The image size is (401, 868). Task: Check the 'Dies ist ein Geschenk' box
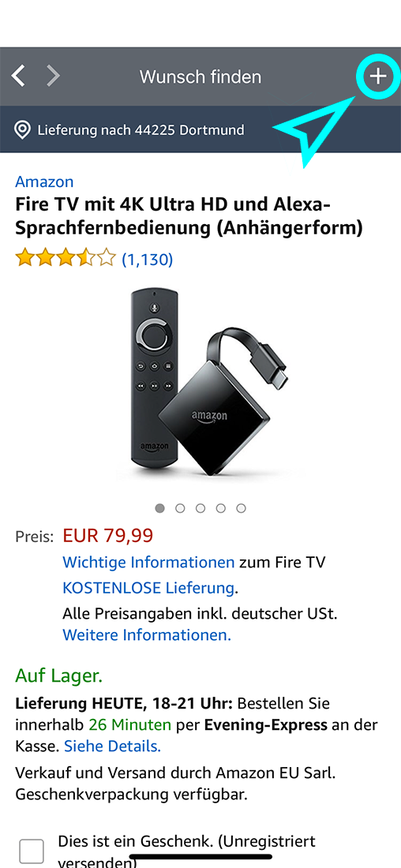tap(32, 851)
